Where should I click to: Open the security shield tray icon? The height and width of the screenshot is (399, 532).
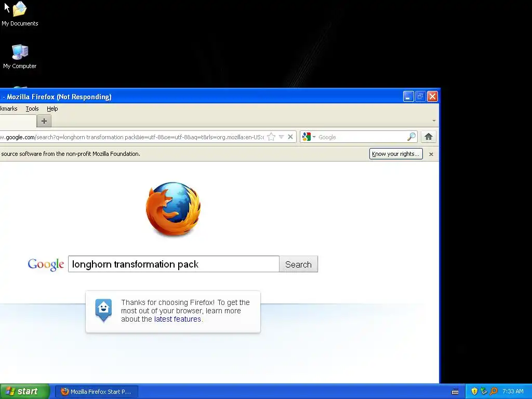[x=474, y=391]
